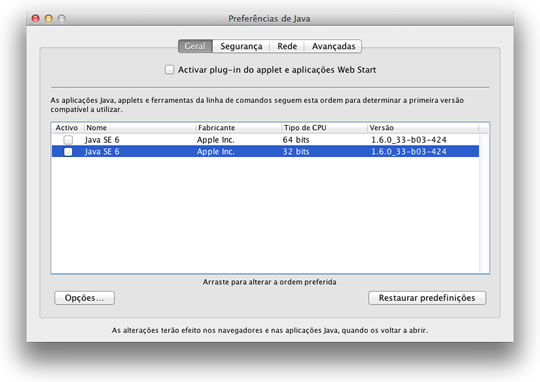The height and width of the screenshot is (382, 540).
Task: Minimize window with the yellow button
Action: pos(49,18)
